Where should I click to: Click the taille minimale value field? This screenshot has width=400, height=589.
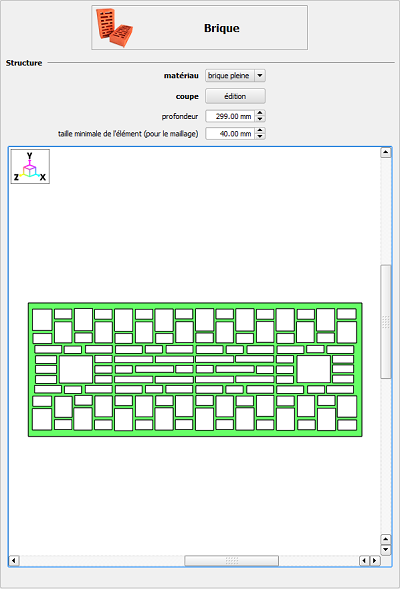230,133
